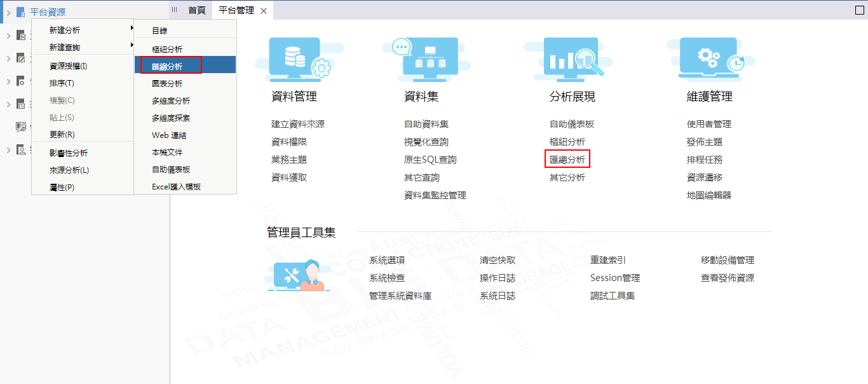Select 資源授權(I) in the context menu

pos(69,65)
